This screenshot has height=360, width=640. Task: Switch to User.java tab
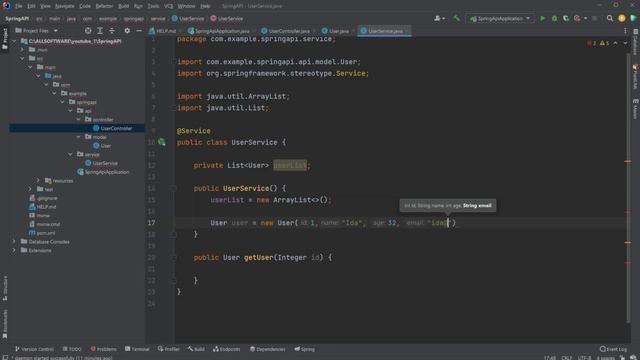[338, 31]
